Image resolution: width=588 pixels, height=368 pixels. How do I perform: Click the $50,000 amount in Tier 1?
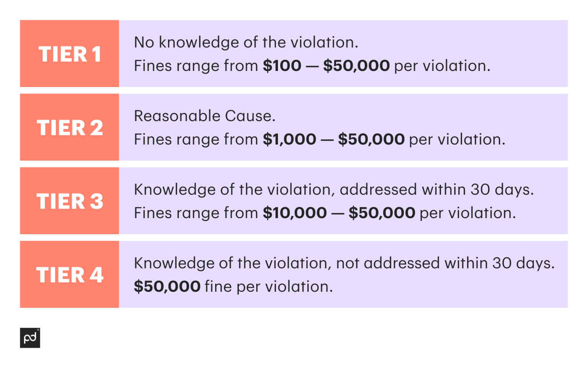click(356, 66)
